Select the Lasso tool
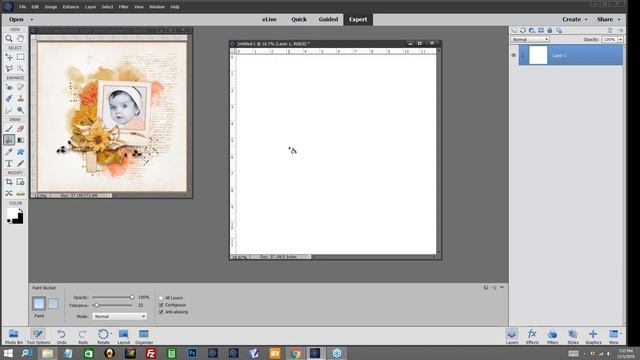640x360 pixels. point(9,68)
